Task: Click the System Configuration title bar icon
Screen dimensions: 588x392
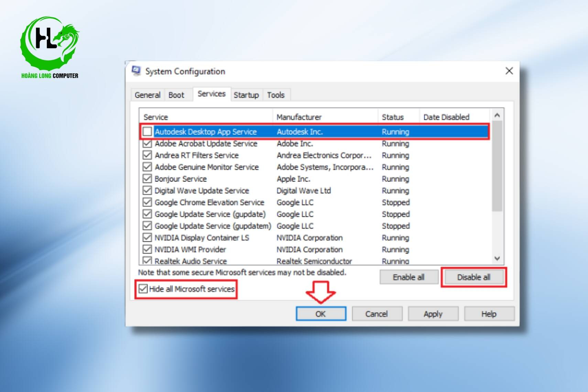Action: pyautogui.click(x=136, y=71)
